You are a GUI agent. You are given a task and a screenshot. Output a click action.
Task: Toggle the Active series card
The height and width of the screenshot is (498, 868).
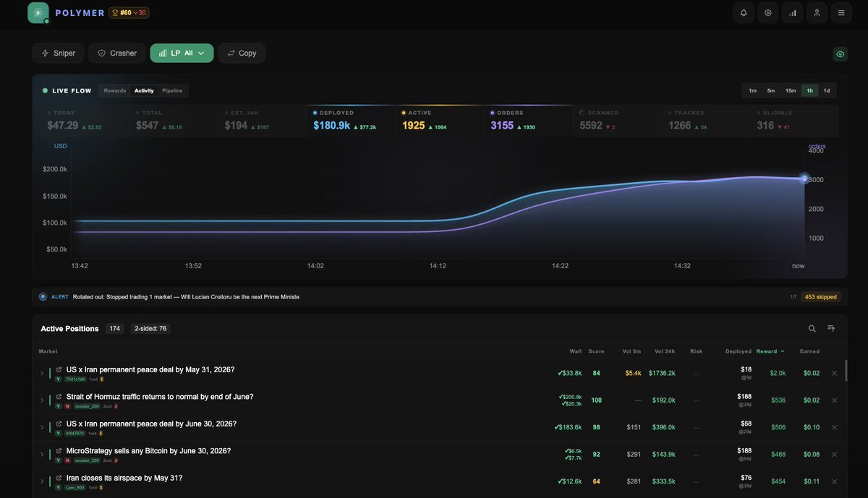point(440,121)
